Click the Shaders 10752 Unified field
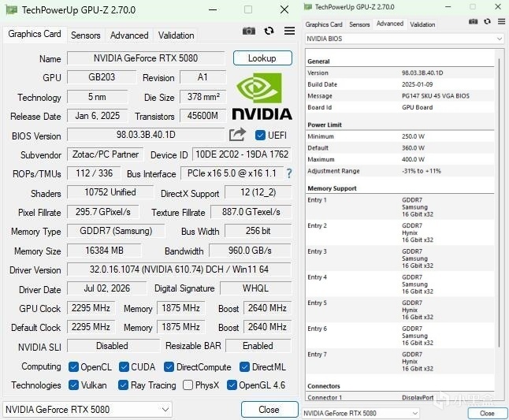This screenshot has width=509, height=420. (x=110, y=192)
